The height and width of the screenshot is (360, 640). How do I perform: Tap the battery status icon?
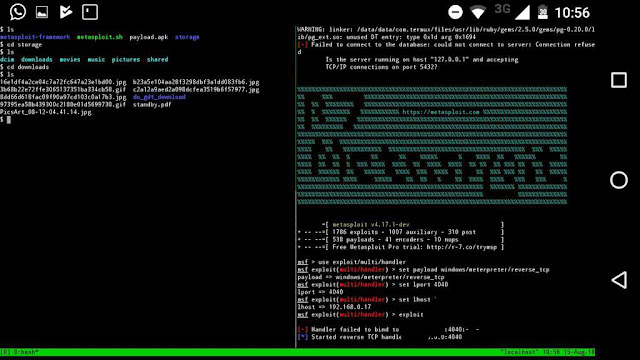(x=542, y=12)
